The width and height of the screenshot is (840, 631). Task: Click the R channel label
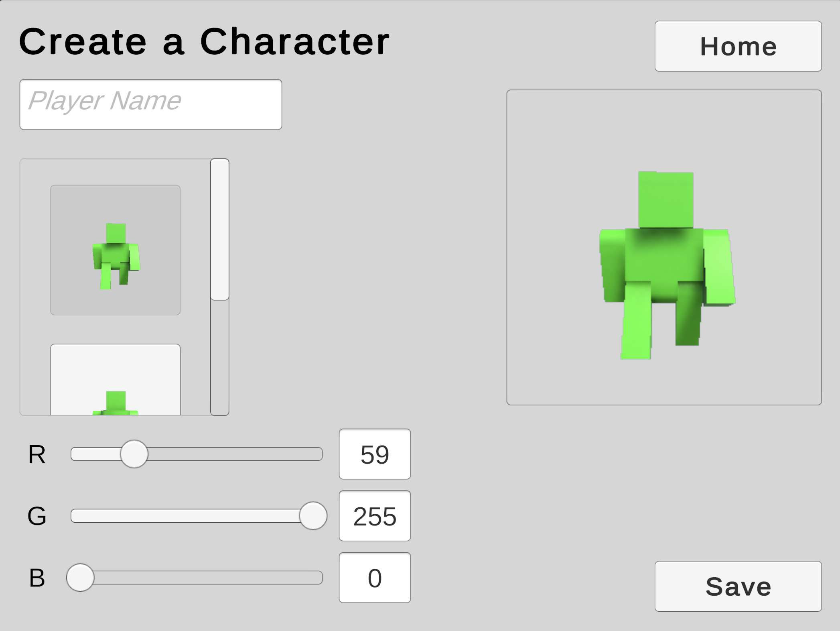click(37, 454)
